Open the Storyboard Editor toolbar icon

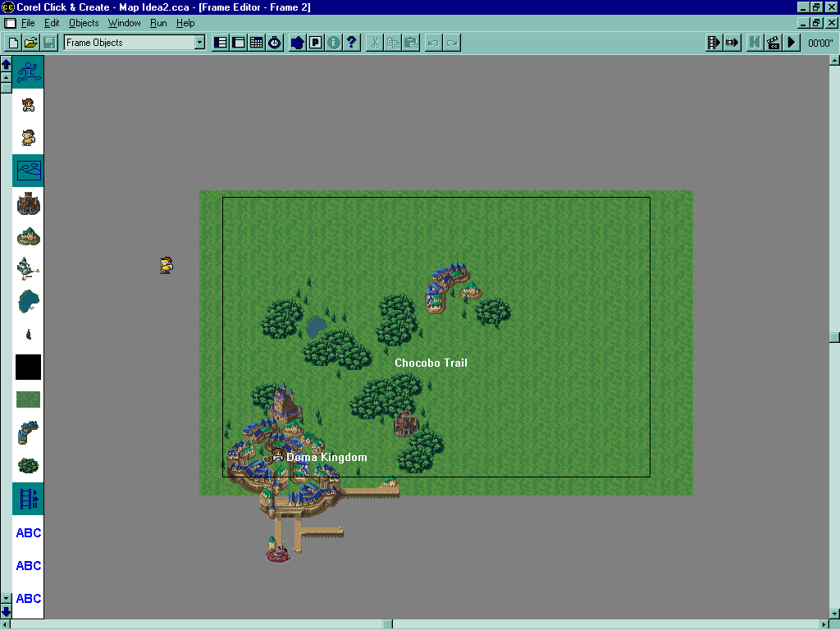click(220, 43)
